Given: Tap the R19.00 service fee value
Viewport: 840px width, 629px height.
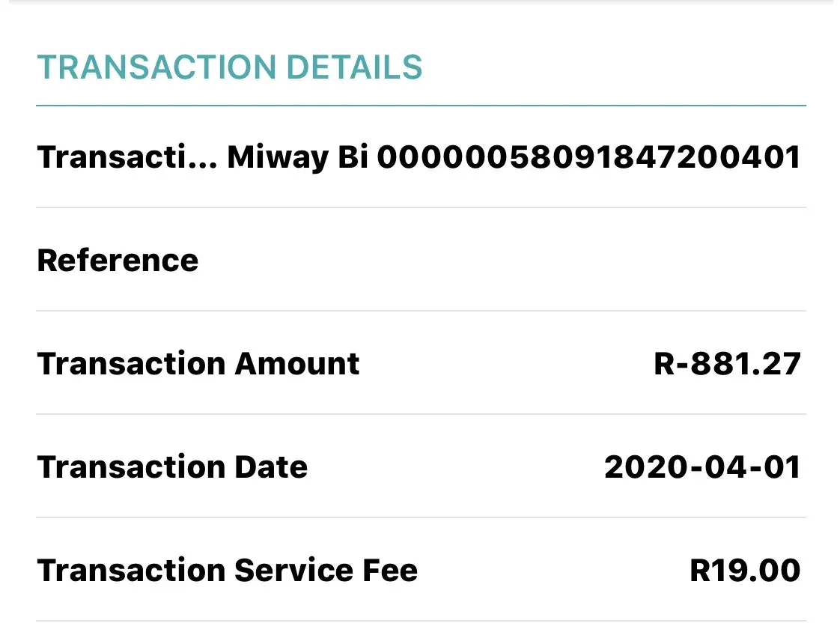Looking at the screenshot, I should pos(744,571).
